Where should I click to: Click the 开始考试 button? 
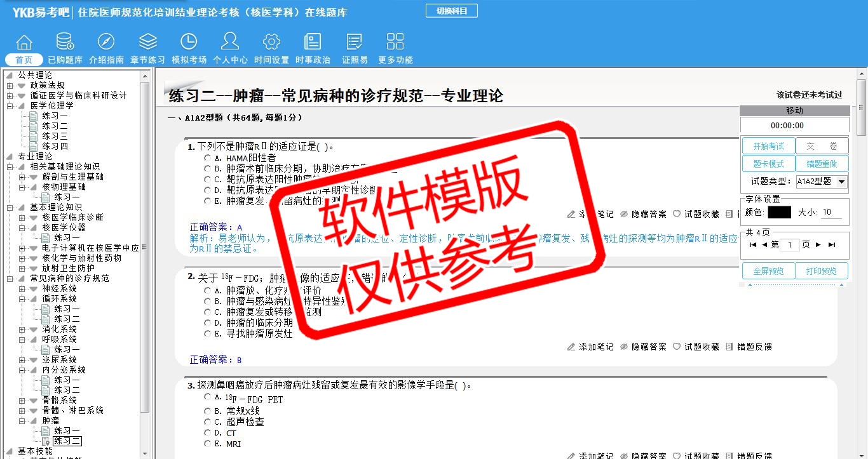tap(768, 146)
